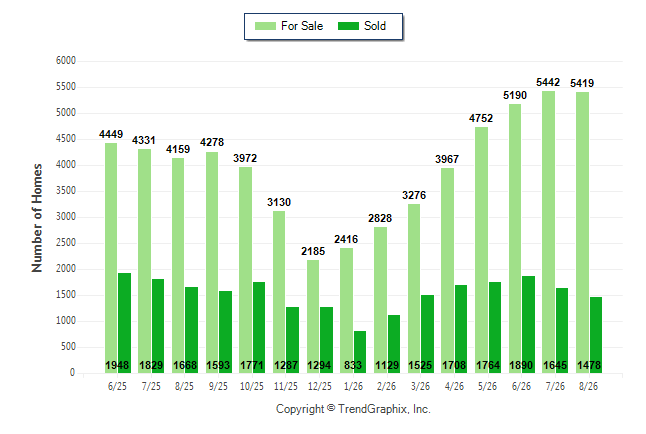This screenshot has height=434, width=646.
Task: Click the 8/26 For Sale bar labeled 5419
Action: (583, 233)
